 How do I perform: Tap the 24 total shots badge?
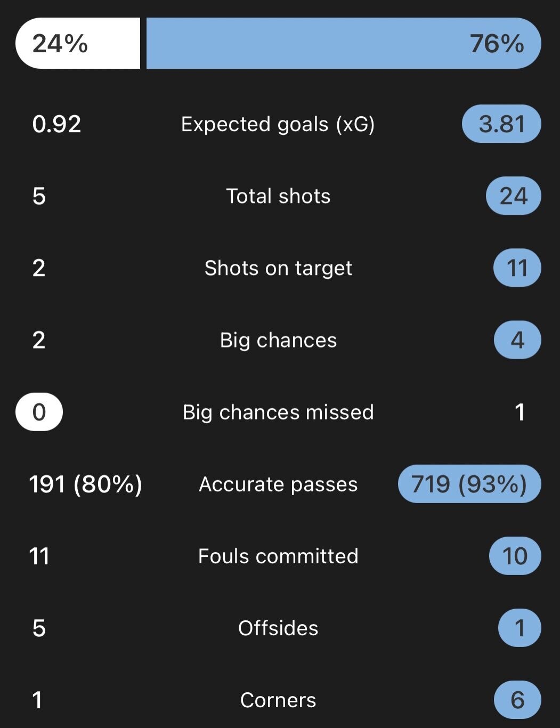pos(513,196)
